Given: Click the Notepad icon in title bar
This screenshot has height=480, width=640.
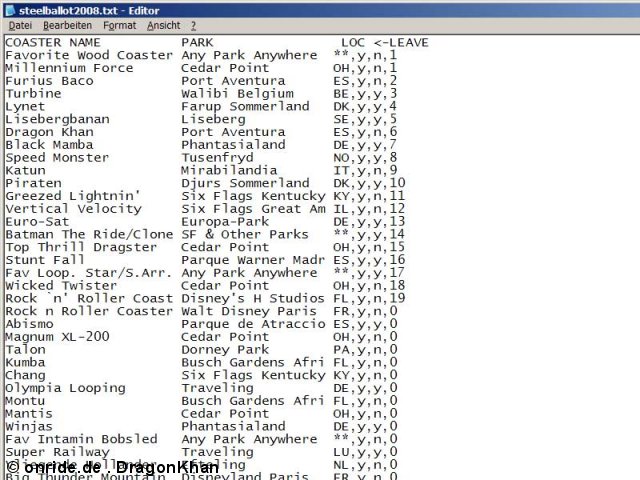Looking at the screenshot, I should (10, 10).
